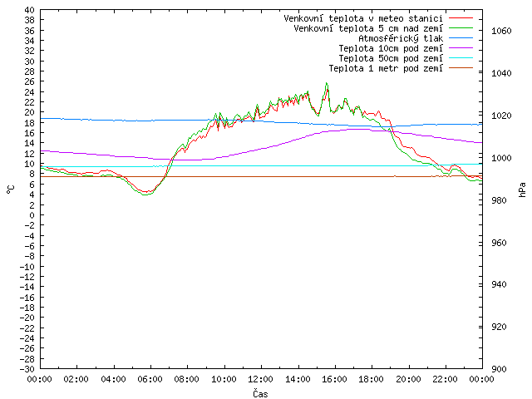Click the -20 °C axis label
Screen dimensions: 532x399
tap(27, 318)
